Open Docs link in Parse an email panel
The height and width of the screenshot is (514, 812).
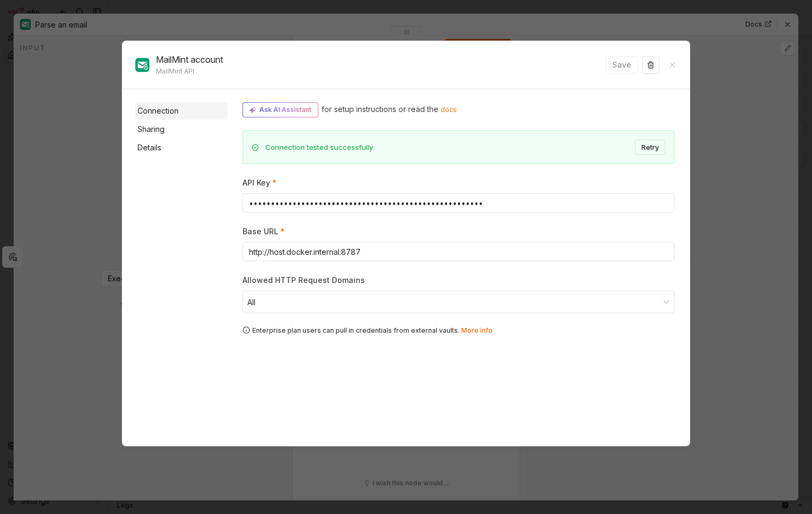[x=758, y=24]
